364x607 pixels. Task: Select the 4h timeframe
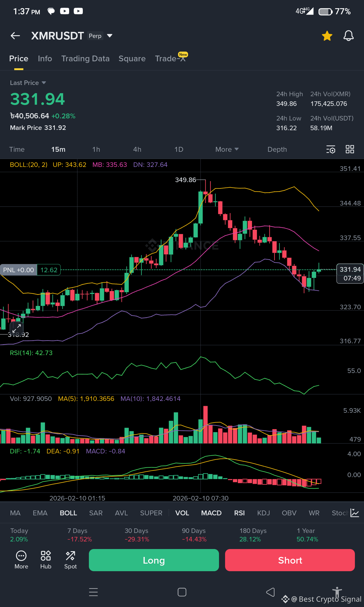pos(137,149)
